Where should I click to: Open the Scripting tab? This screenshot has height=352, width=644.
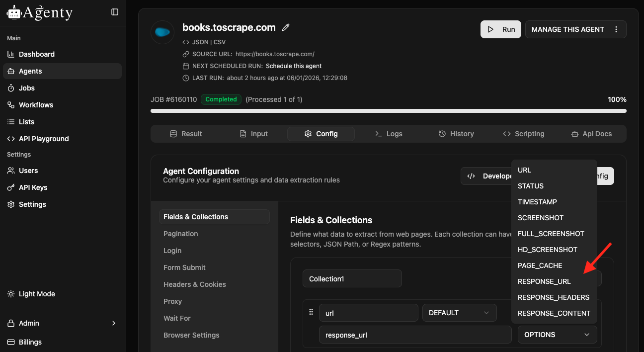523,134
